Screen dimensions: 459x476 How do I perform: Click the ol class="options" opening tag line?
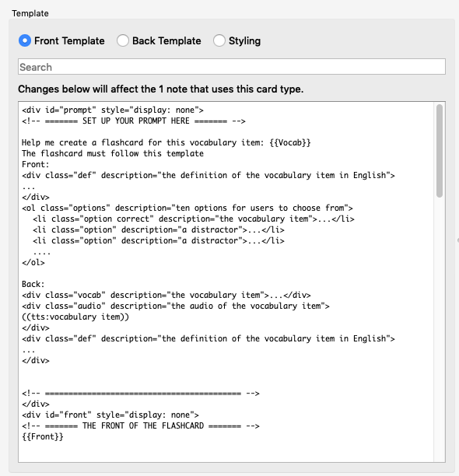coord(187,208)
